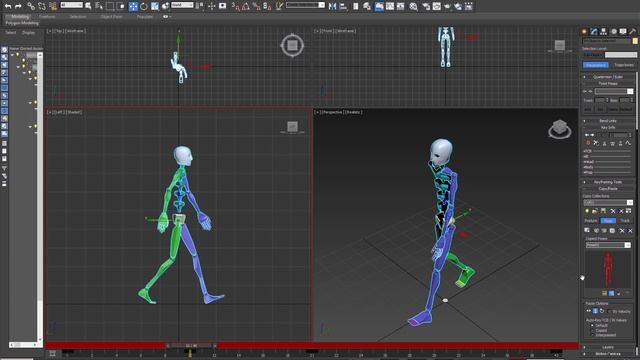The image size is (640, 360).
Task: Open the Motion command panel tab
Action: [x=613, y=31]
